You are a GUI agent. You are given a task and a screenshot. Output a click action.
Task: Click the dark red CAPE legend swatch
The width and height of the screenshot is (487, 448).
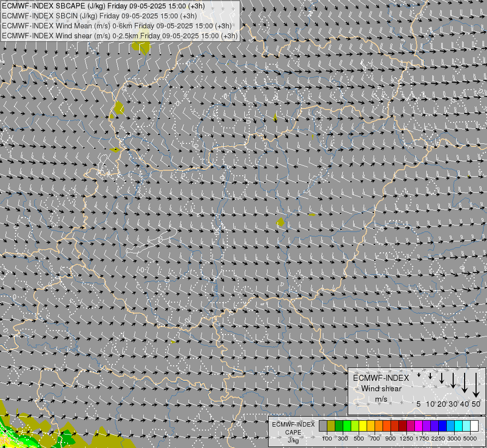pos(403,426)
